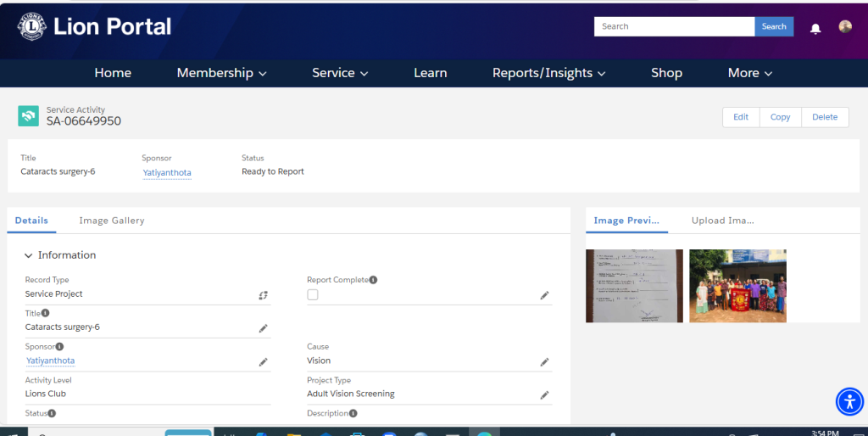Expand the More menu
Screen dimensions: 868x436
pos(749,73)
